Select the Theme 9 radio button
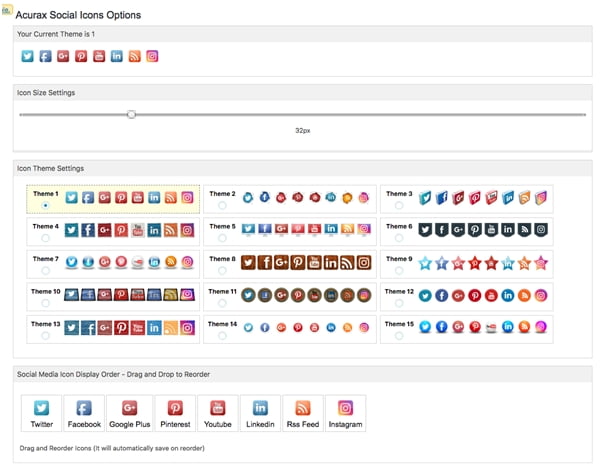Image resolution: width=605 pixels, height=469 pixels. pyautogui.click(x=399, y=271)
